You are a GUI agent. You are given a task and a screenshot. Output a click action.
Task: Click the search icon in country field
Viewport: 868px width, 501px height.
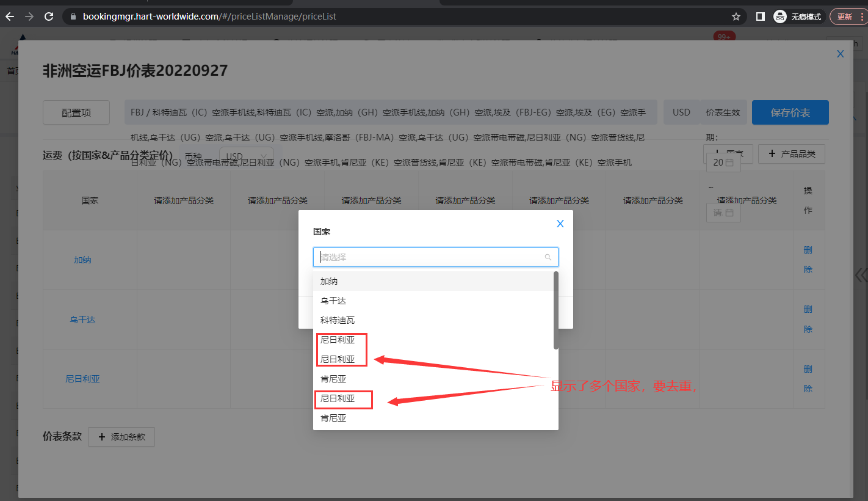(548, 257)
